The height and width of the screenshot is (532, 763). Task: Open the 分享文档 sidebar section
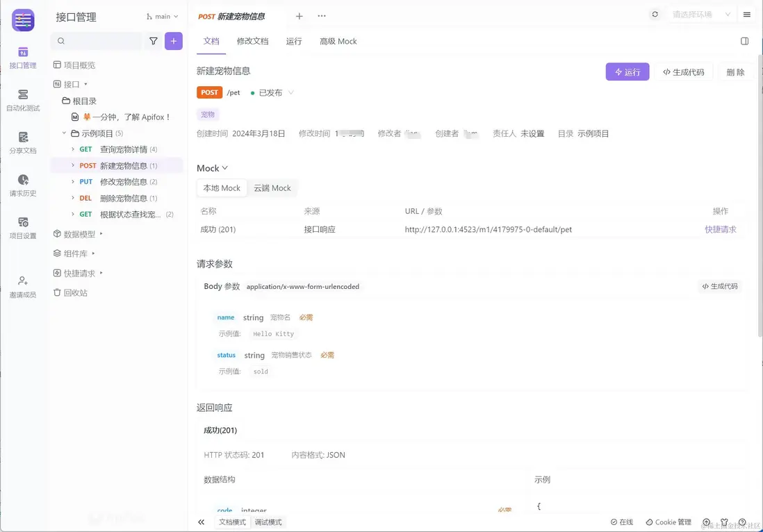(23, 143)
